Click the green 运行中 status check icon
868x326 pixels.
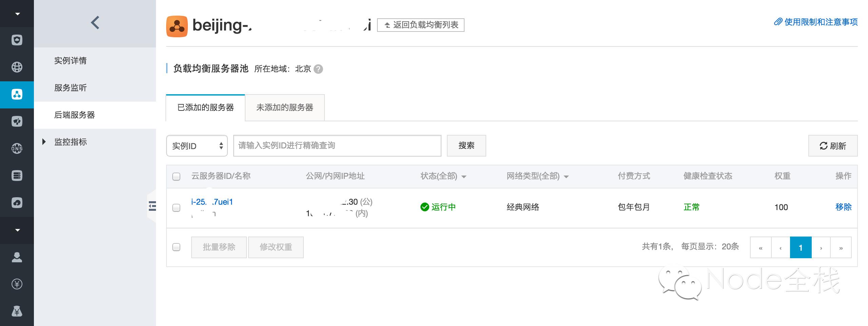pos(425,207)
